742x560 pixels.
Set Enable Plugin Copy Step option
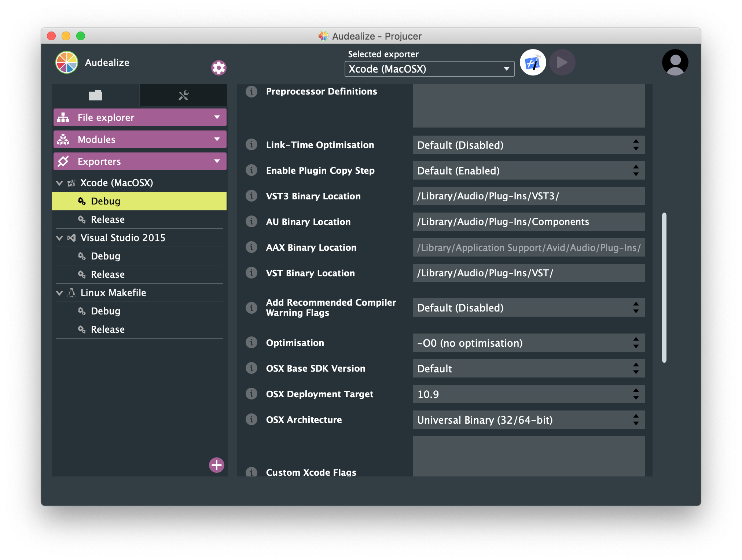pos(528,170)
